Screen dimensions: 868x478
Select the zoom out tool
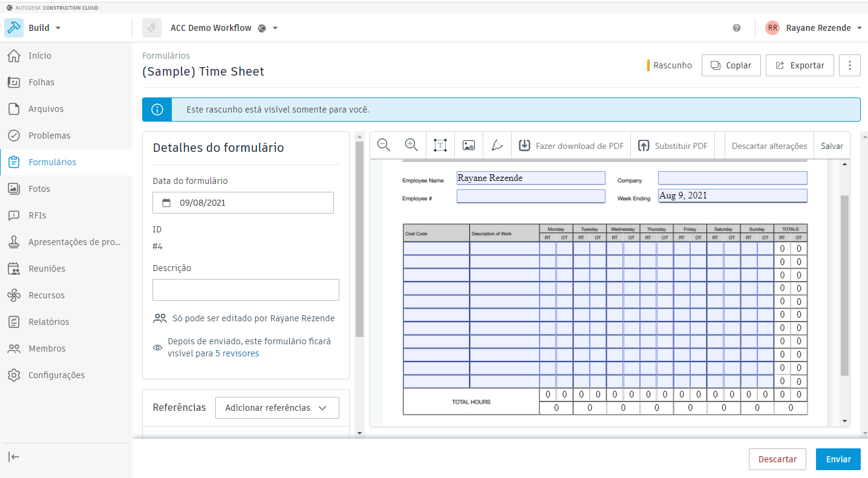pyautogui.click(x=383, y=145)
